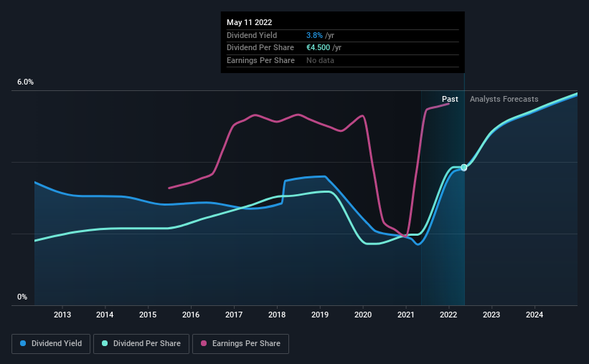
Task: Click the 2024 x-axis label
Action: point(534,315)
